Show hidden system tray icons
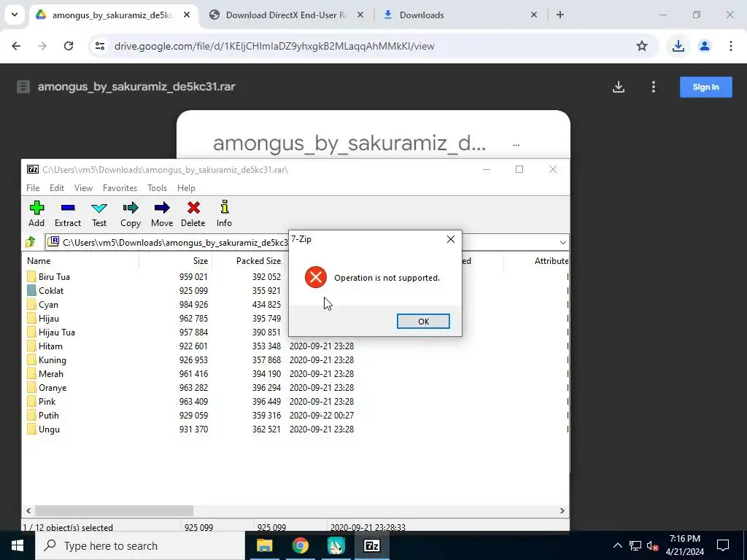747x560 pixels. (x=617, y=545)
